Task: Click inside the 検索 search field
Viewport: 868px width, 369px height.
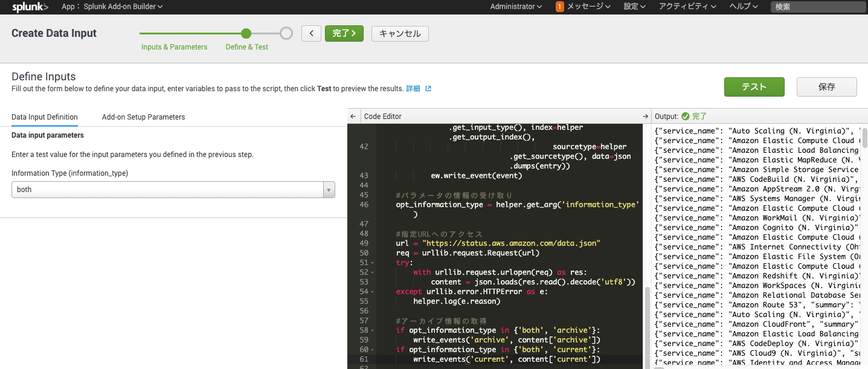Action: tap(817, 7)
